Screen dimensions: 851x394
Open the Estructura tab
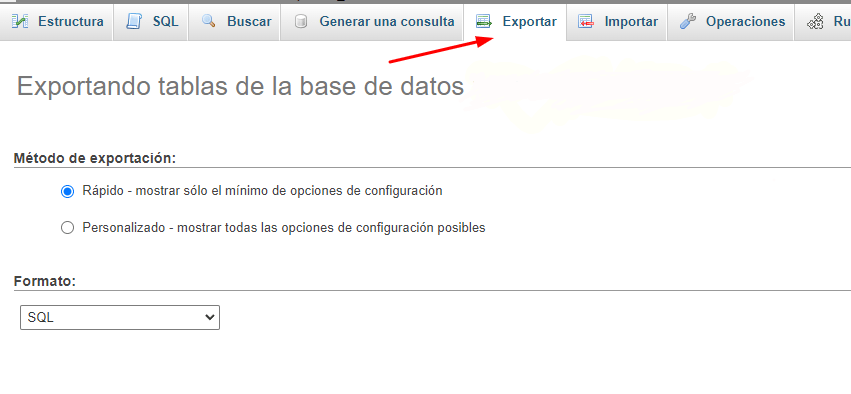(x=57, y=22)
